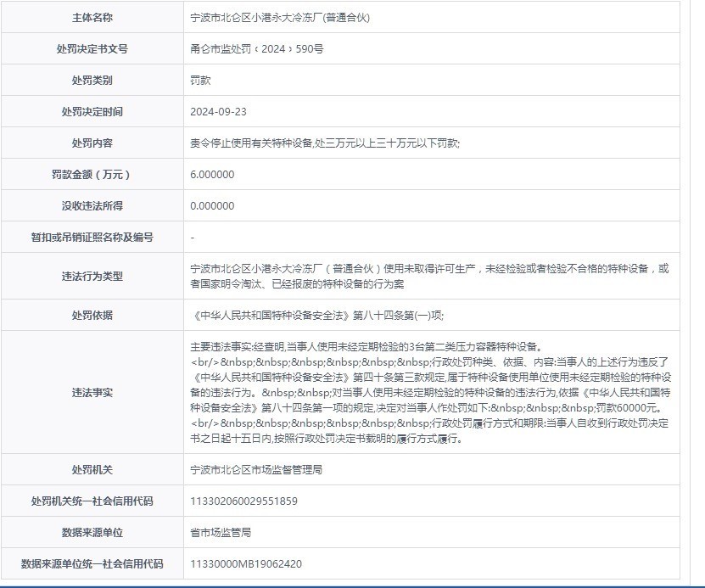Click the credit code 11330000MB19062420
Viewport: 705px width, 588px height.
point(246,564)
